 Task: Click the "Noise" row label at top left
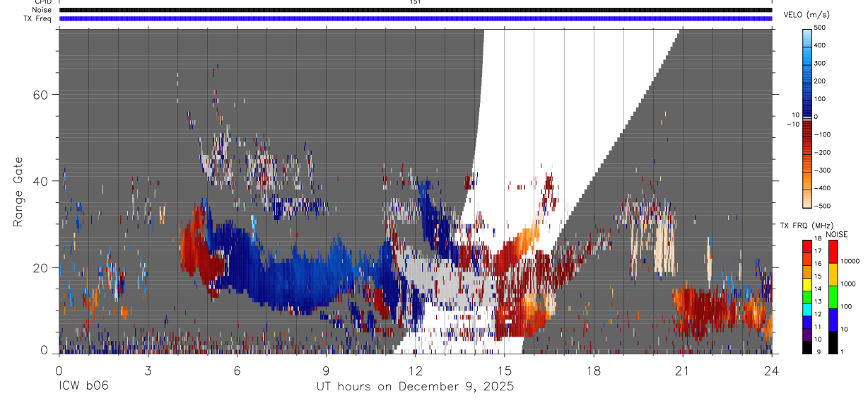point(42,10)
